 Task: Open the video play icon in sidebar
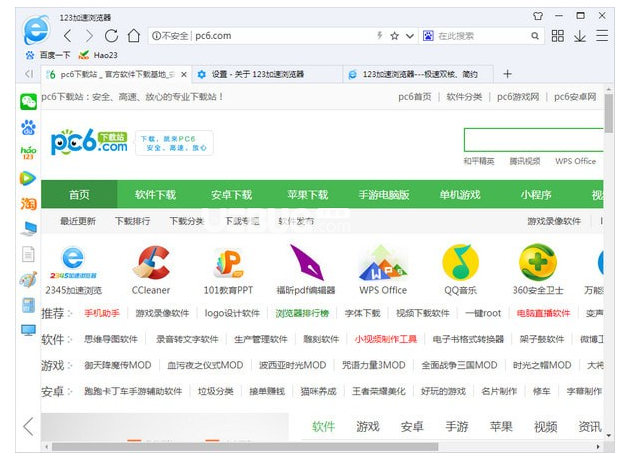tap(28, 178)
